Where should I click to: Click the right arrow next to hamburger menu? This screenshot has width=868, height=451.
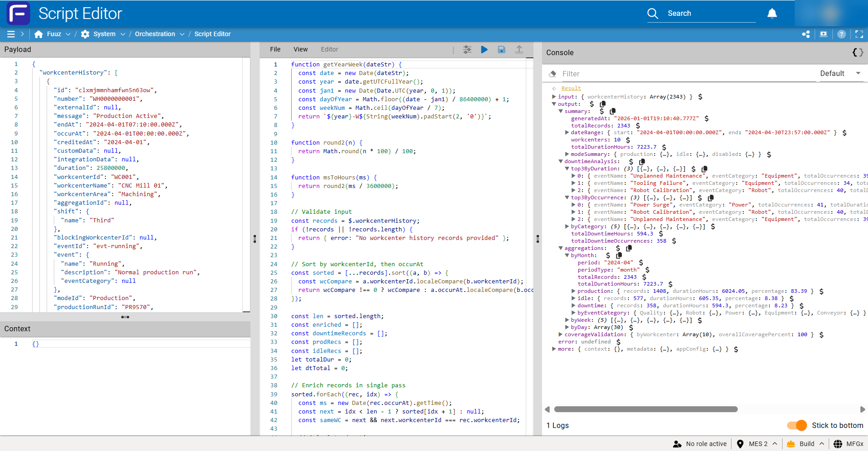[x=22, y=34]
